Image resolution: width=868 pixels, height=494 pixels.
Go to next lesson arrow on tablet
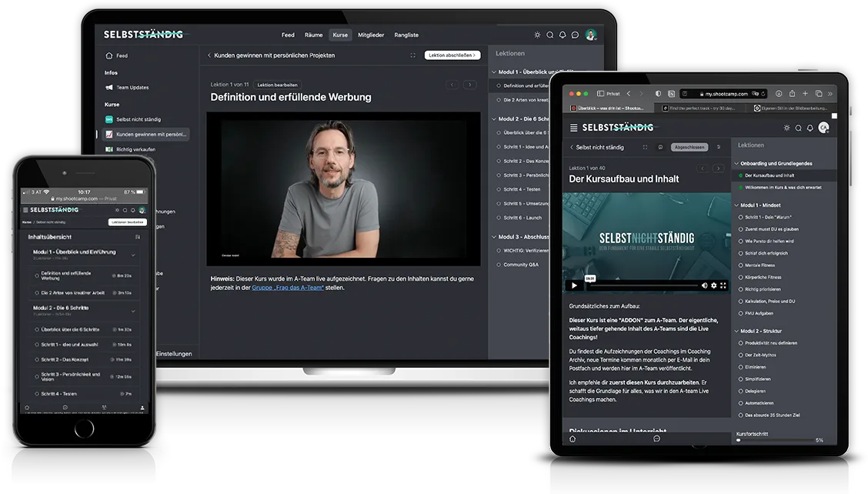click(x=718, y=169)
